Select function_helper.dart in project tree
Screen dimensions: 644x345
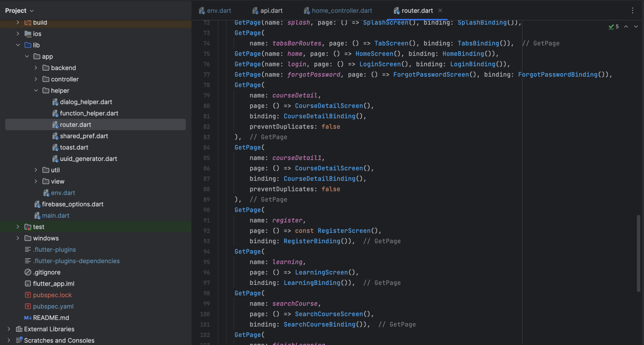(89, 113)
